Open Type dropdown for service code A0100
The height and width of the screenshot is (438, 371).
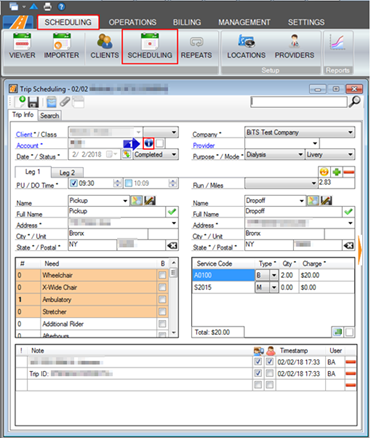[274, 275]
